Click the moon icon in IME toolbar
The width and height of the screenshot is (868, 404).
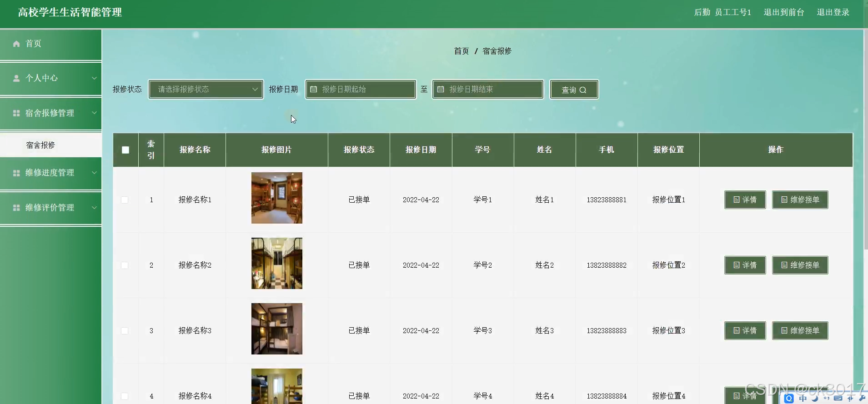(x=815, y=399)
